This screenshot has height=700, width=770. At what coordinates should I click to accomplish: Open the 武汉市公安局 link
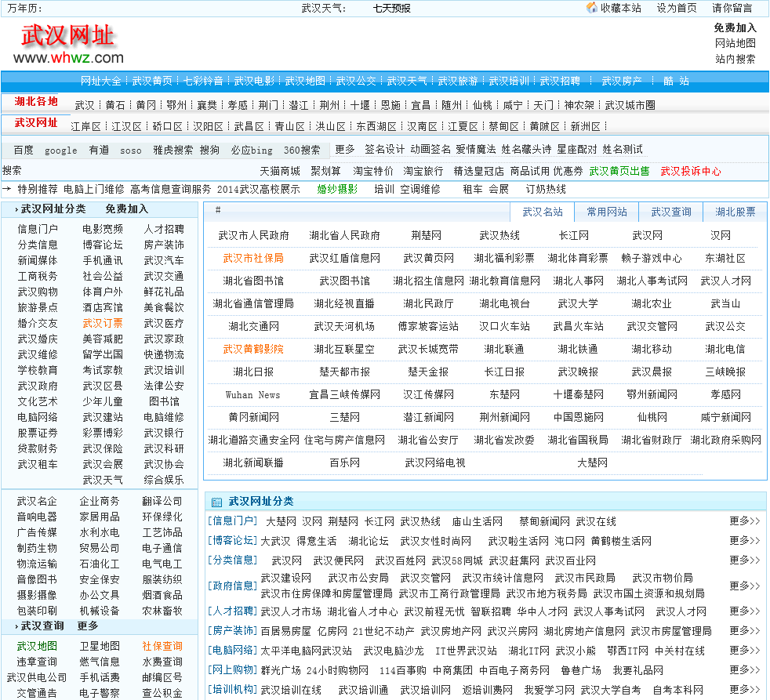(x=358, y=578)
